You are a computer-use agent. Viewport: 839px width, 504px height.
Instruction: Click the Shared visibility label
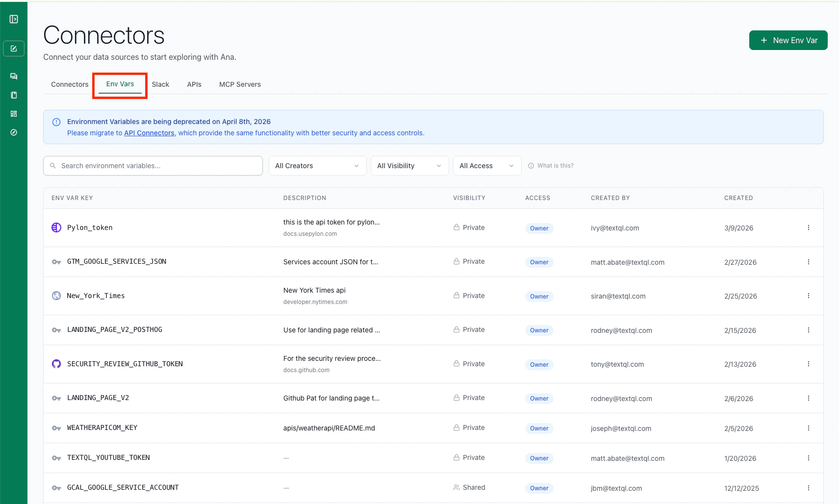tap(474, 487)
